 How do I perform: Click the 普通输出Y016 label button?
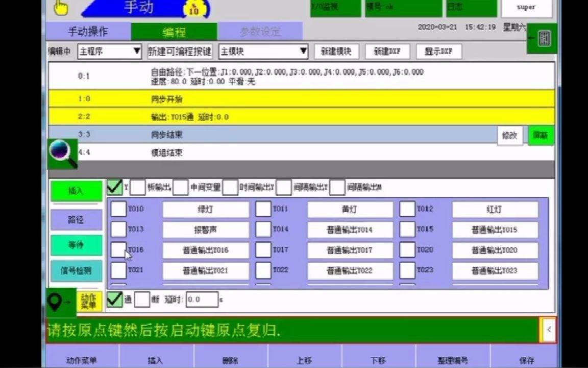[206, 250]
